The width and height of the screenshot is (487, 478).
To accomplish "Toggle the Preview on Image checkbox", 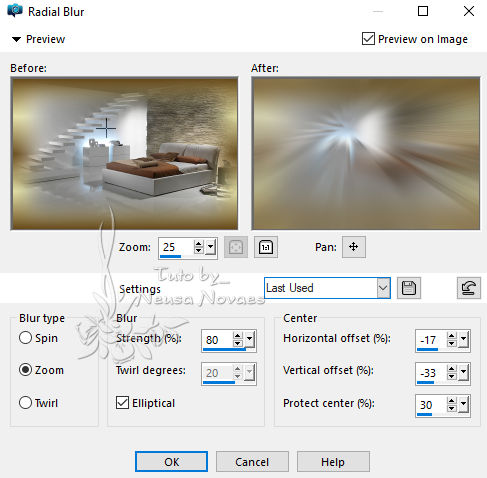I will point(368,39).
